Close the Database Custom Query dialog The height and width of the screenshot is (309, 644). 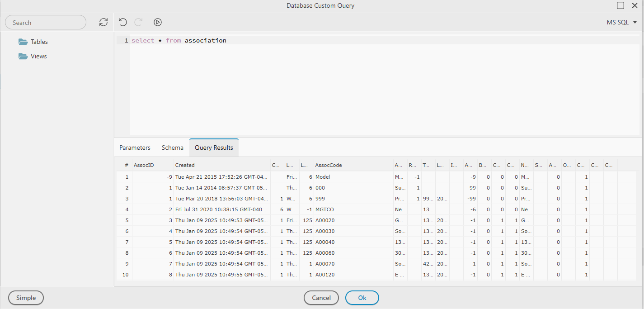pyautogui.click(x=635, y=5)
